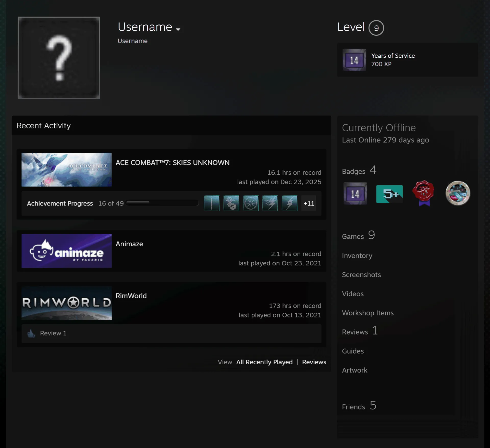Open Inventory in the sidebar
Viewport: 490px width, 448px height.
point(357,256)
